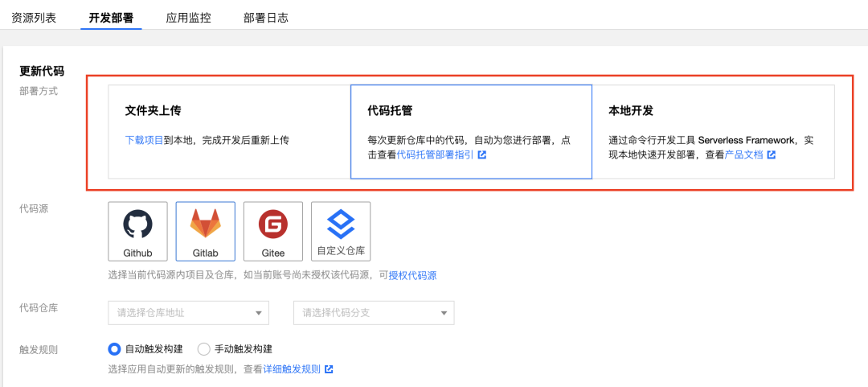
Task: Open the 授权代码源 link
Action: click(x=412, y=275)
